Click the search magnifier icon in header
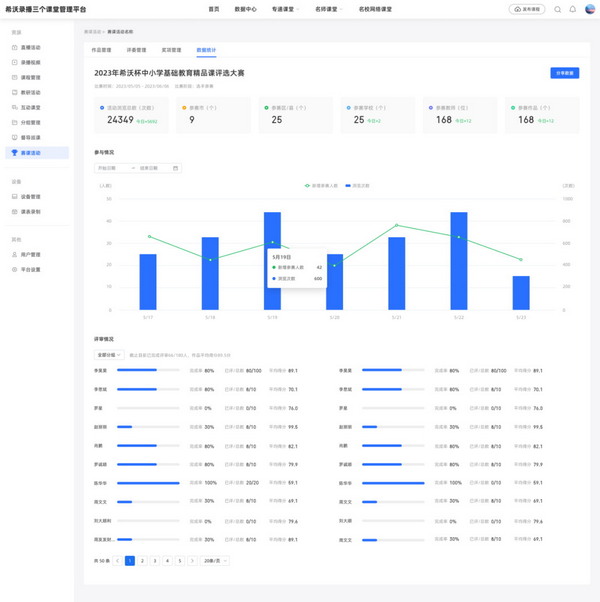600x602 pixels. click(x=558, y=9)
